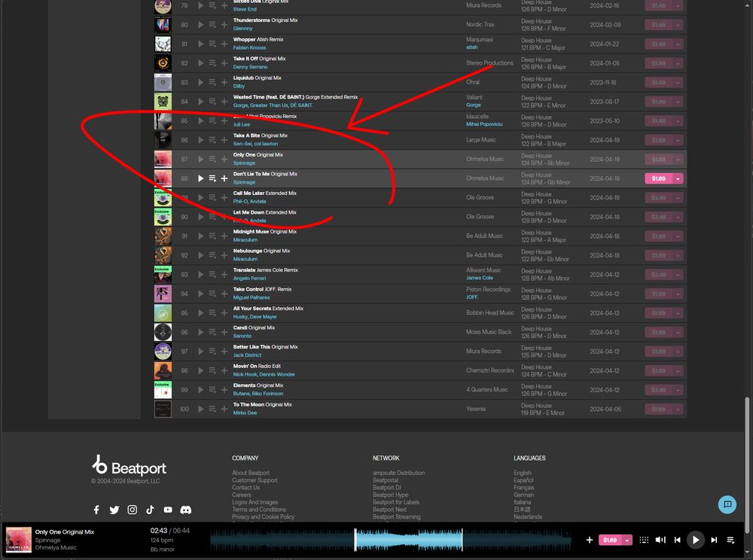Join Beatport Discord server
753x560 pixels.
(186, 510)
